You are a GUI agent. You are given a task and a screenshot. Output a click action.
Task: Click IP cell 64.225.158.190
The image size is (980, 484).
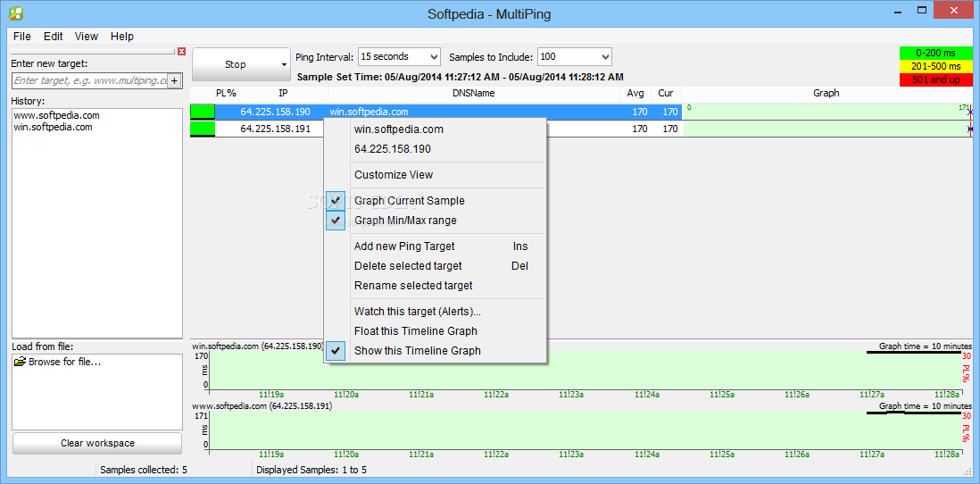275,113
